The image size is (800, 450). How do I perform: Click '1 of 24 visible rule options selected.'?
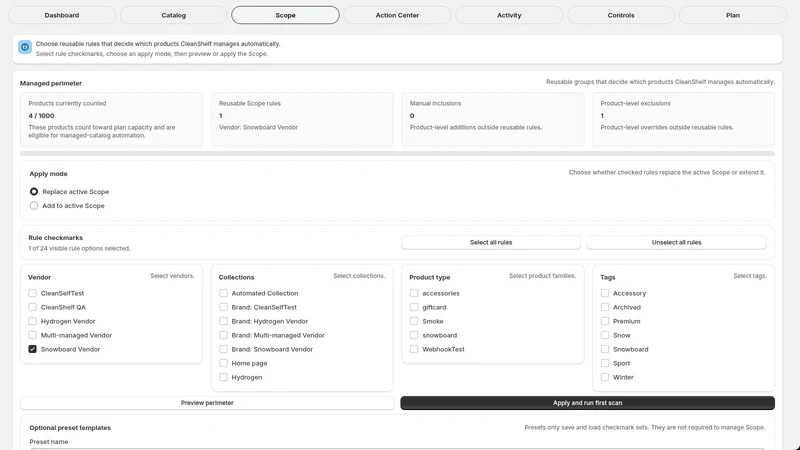point(79,248)
